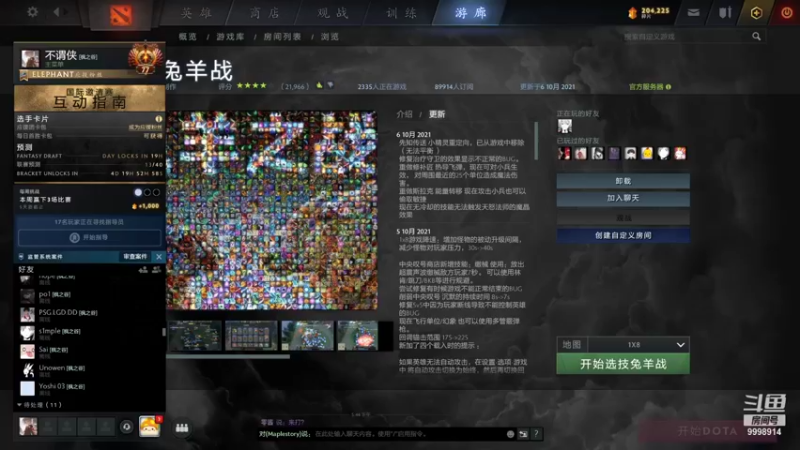
Task: Switch to 商店 store tab
Action: pos(264,13)
